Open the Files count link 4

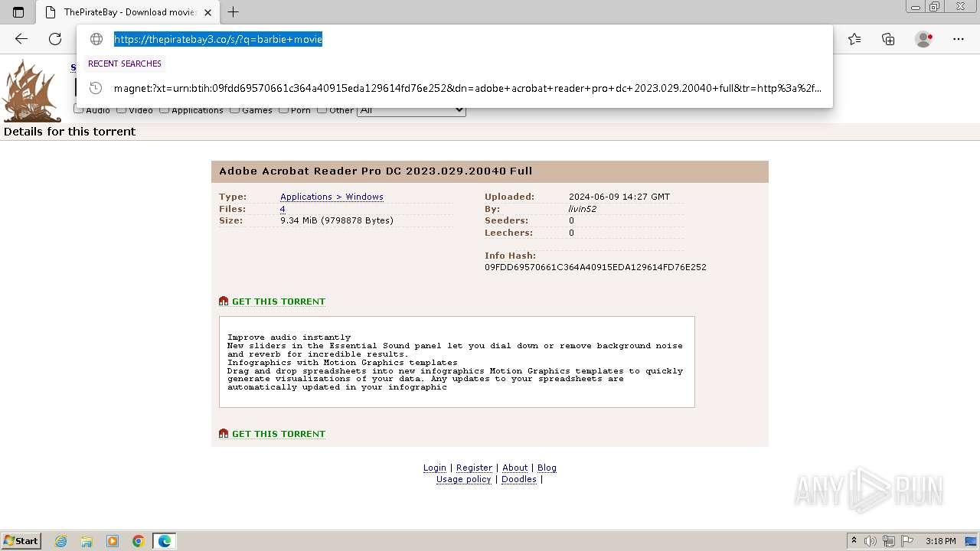[x=283, y=209]
